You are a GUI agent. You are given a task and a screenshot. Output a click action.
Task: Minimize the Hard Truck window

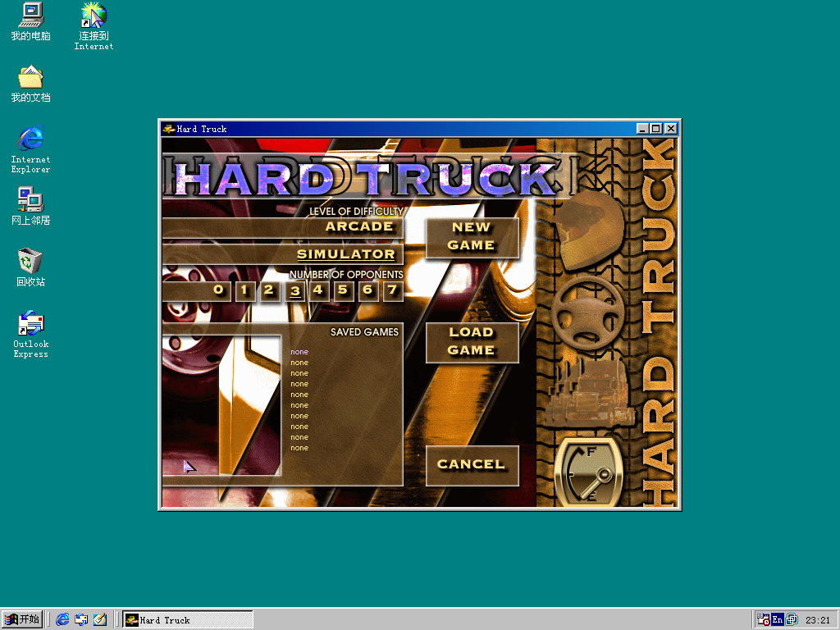(642, 129)
